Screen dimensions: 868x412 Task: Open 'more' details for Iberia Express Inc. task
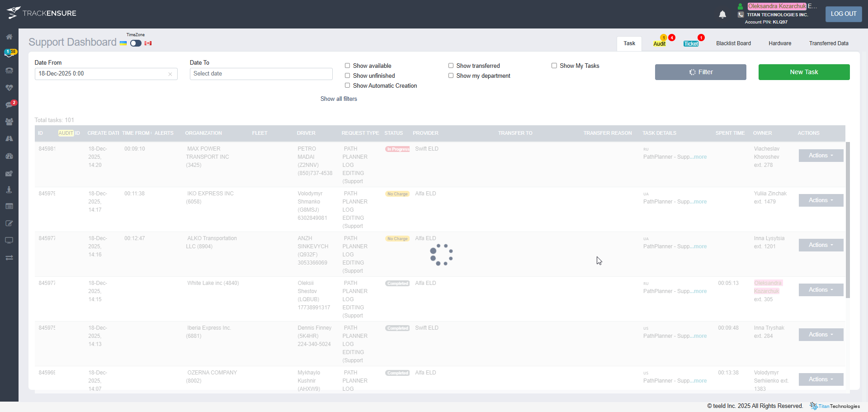click(x=700, y=336)
